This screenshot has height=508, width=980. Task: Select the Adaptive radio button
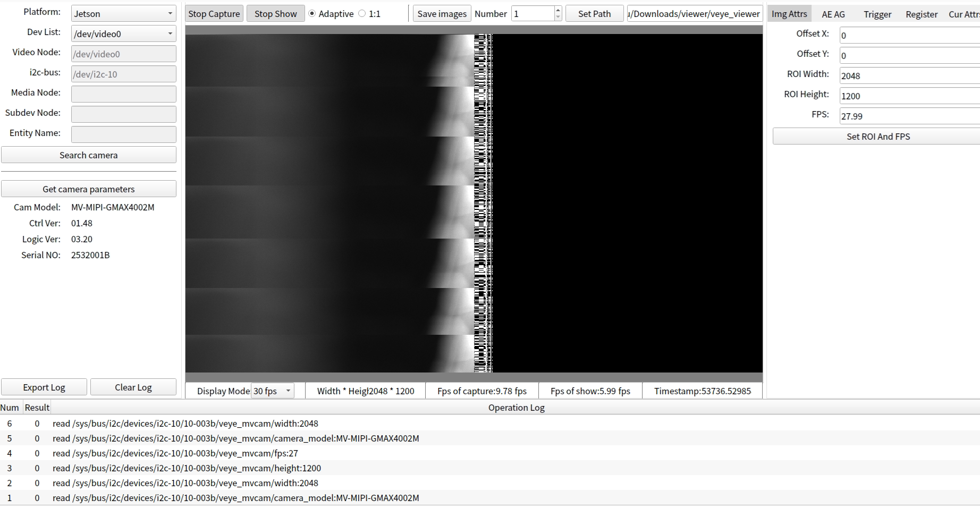pyautogui.click(x=312, y=14)
